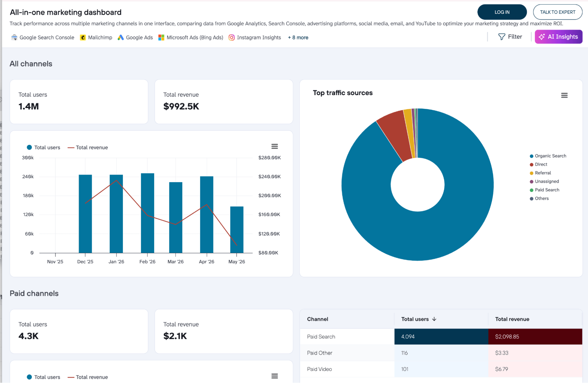Click the 4.3K paid Total users value
This screenshot has height=383, width=588.
(28, 336)
